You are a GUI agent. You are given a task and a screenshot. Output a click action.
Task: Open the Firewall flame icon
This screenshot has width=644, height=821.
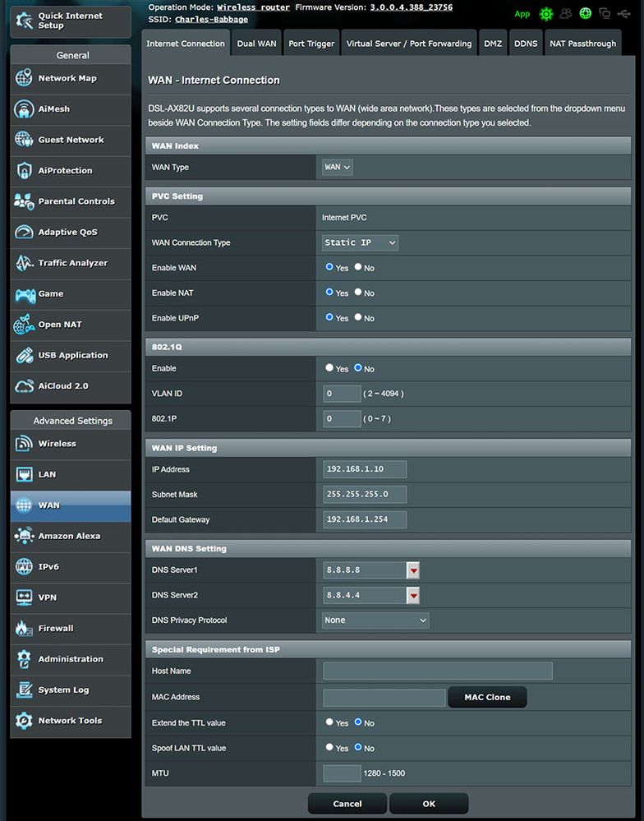[x=24, y=629]
